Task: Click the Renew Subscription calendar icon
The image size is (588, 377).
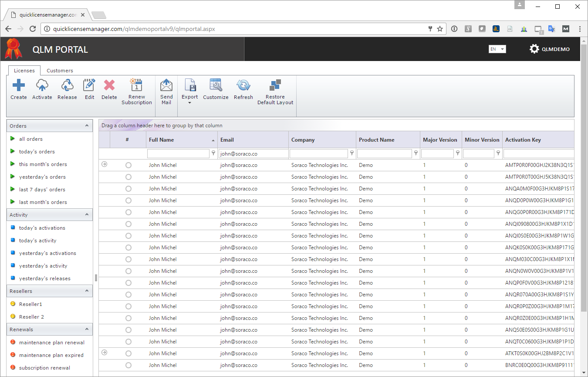Action: 136,85
